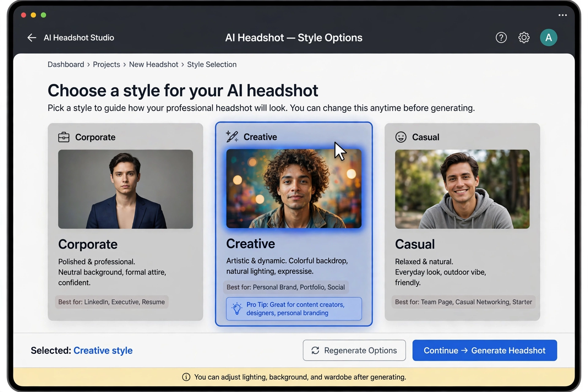This screenshot has height=392, width=588.
Task: Open the three-dot overflow menu
Action: coord(563,15)
